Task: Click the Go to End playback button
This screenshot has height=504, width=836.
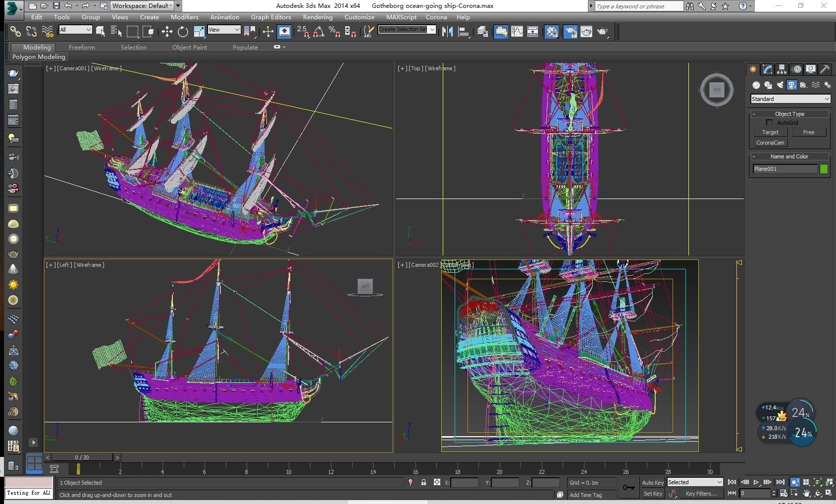Action: coord(781,482)
